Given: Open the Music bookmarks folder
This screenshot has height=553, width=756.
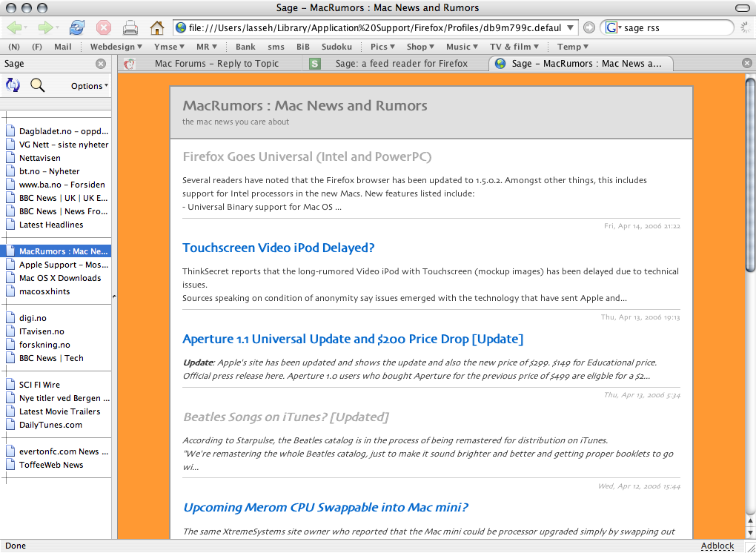Looking at the screenshot, I should (462, 47).
